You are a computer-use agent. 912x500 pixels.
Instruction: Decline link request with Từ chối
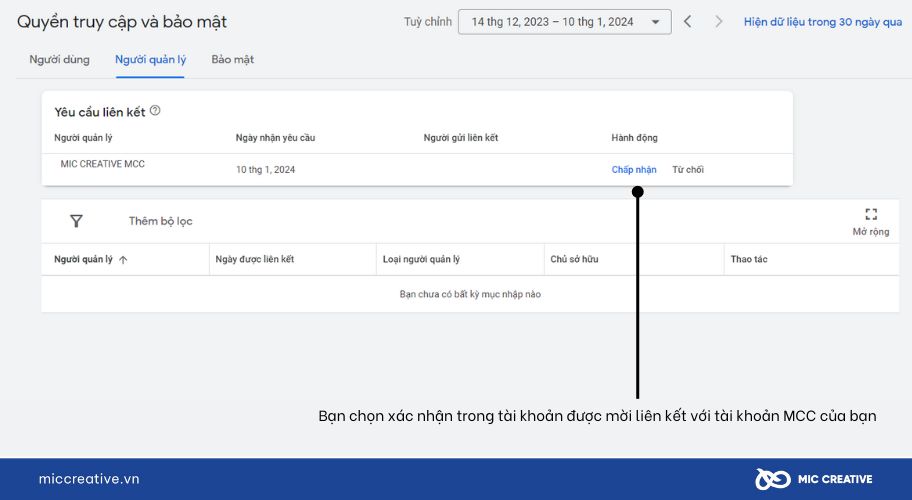(x=688, y=170)
